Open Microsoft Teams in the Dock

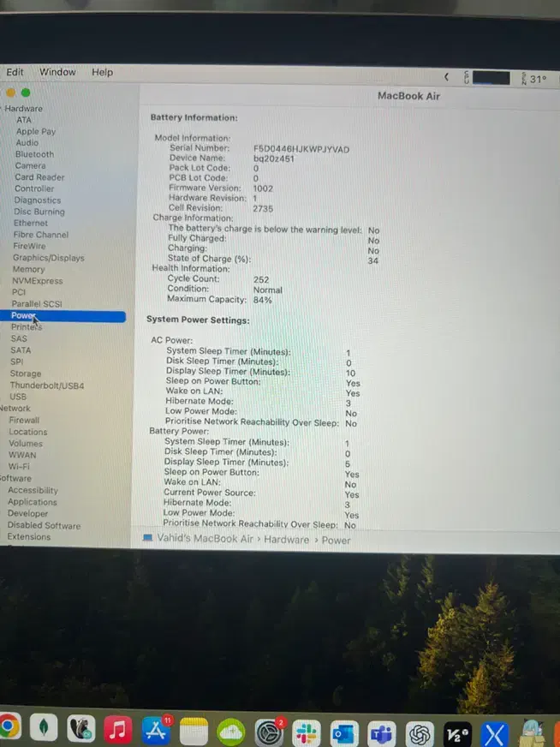381,734
